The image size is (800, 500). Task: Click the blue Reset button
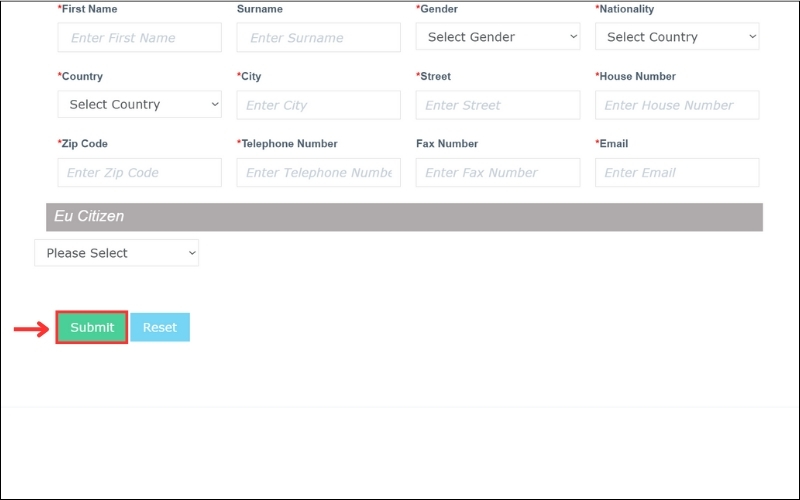coord(159,327)
